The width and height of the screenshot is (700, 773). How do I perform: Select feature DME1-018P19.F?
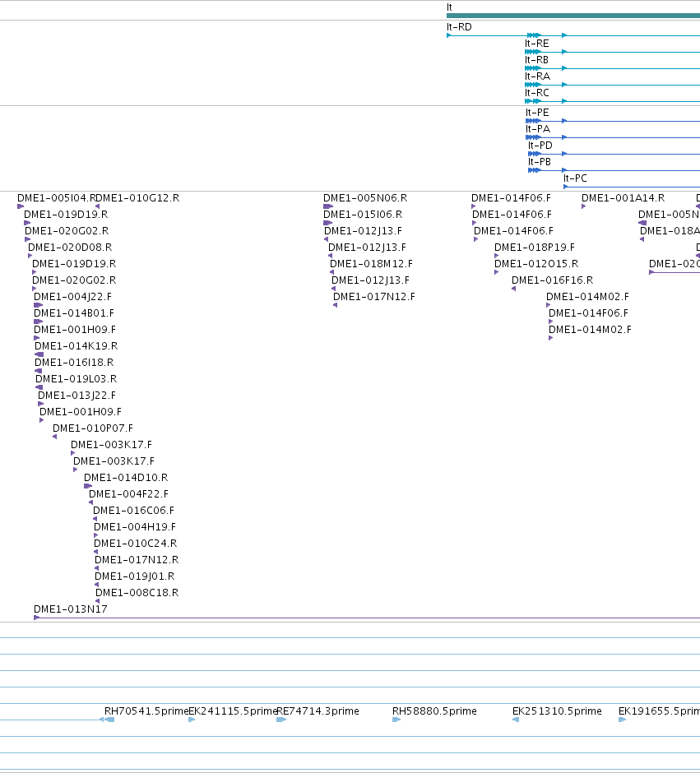point(535,247)
